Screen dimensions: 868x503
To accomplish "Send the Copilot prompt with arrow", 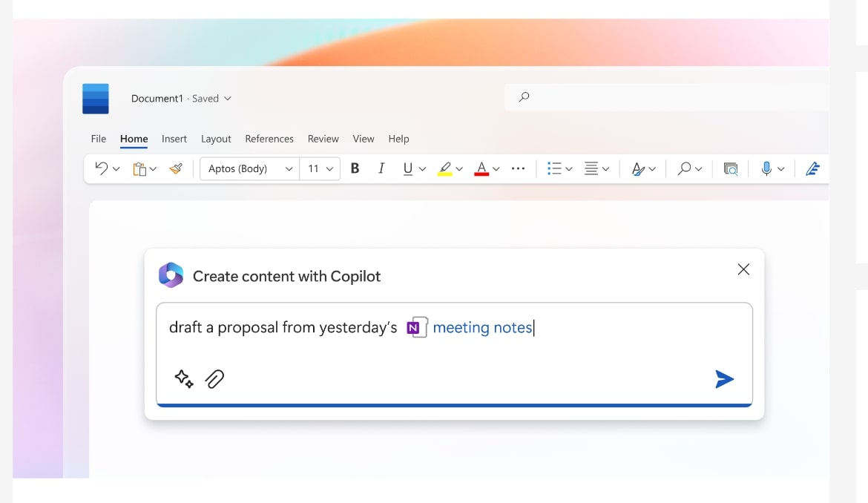I will pyautogui.click(x=724, y=379).
